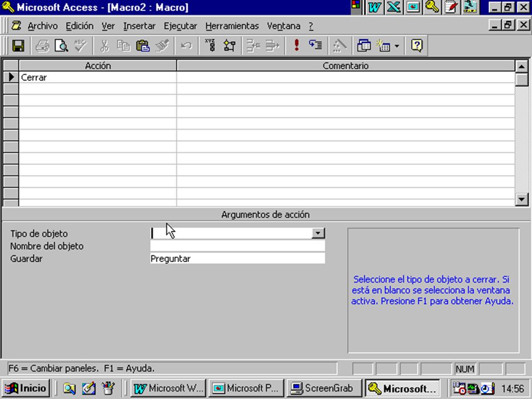
Task: Click the pencil-and-page quick launch icon on the taskbar
Action: coord(89,388)
